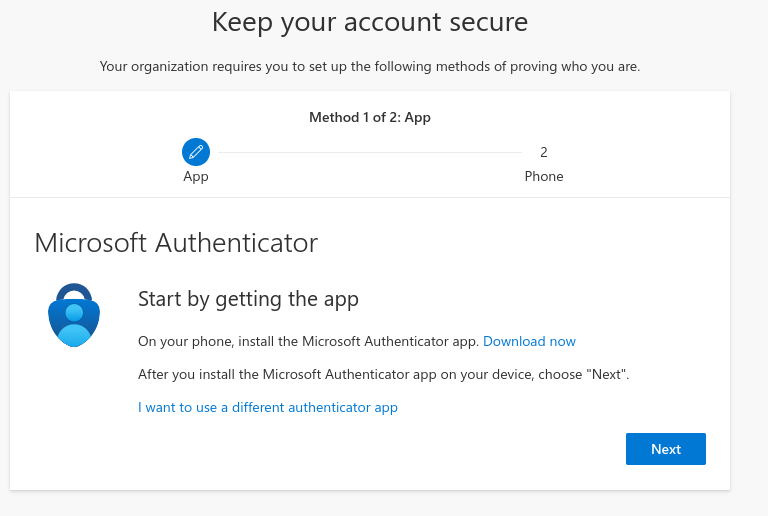Click the "Microsoft Authenticator" section heading

pos(176,242)
